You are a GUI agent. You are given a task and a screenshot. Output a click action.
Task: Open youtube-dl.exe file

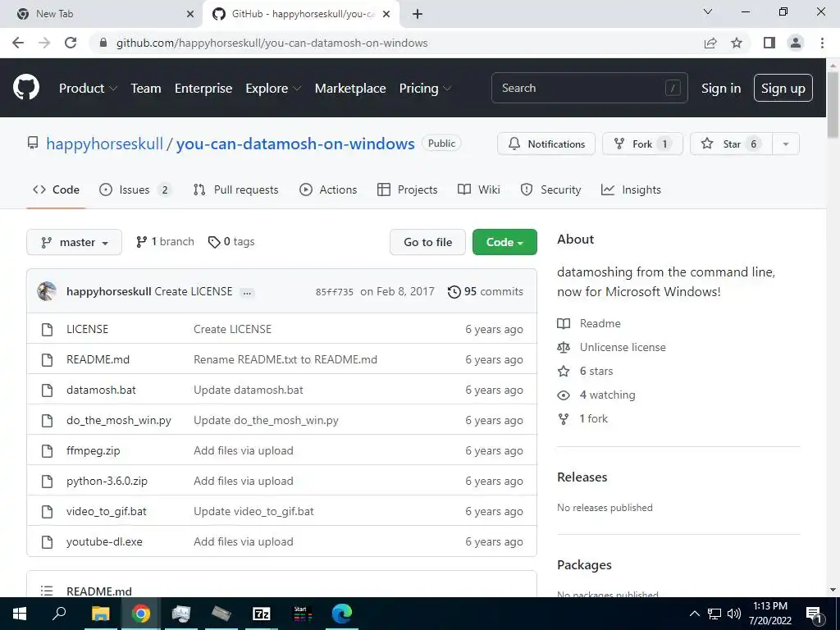tap(104, 541)
